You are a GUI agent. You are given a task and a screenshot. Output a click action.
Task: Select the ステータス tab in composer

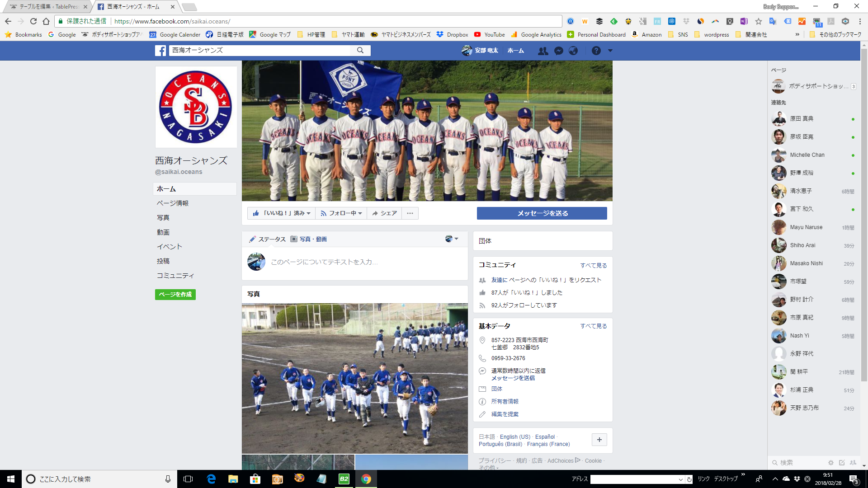tap(267, 239)
